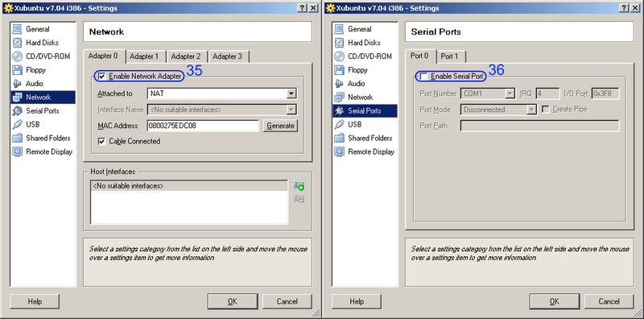
Task: Click the General icon in the left Network window
Action: point(17,29)
